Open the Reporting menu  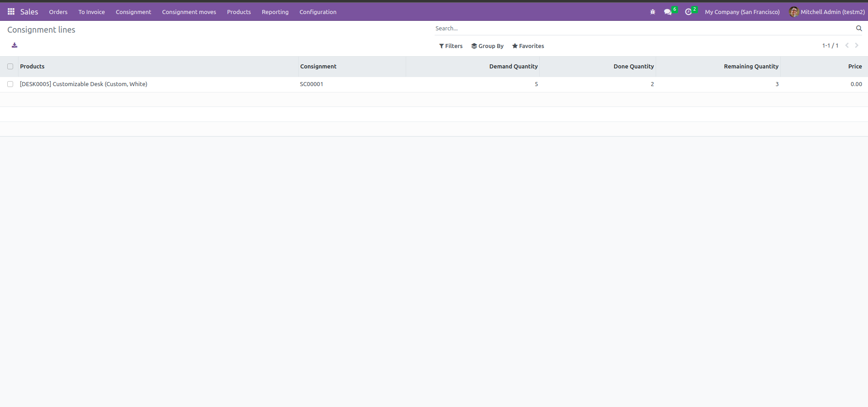pos(275,12)
